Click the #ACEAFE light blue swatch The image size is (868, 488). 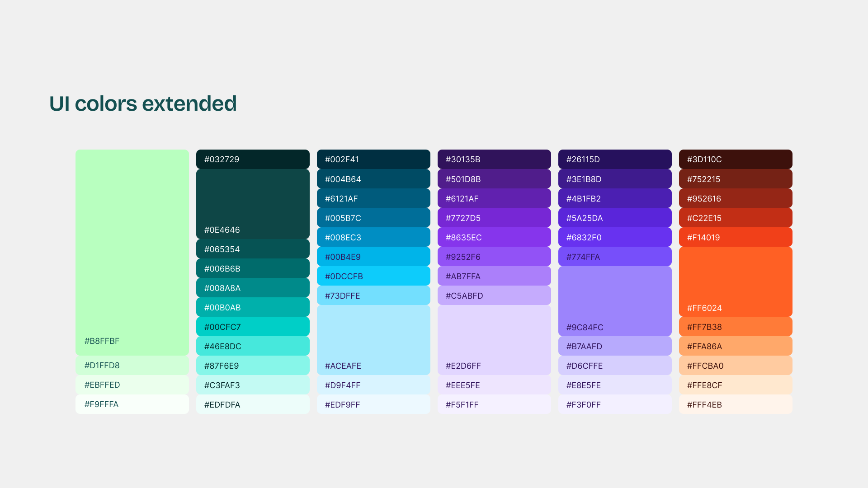(x=373, y=340)
